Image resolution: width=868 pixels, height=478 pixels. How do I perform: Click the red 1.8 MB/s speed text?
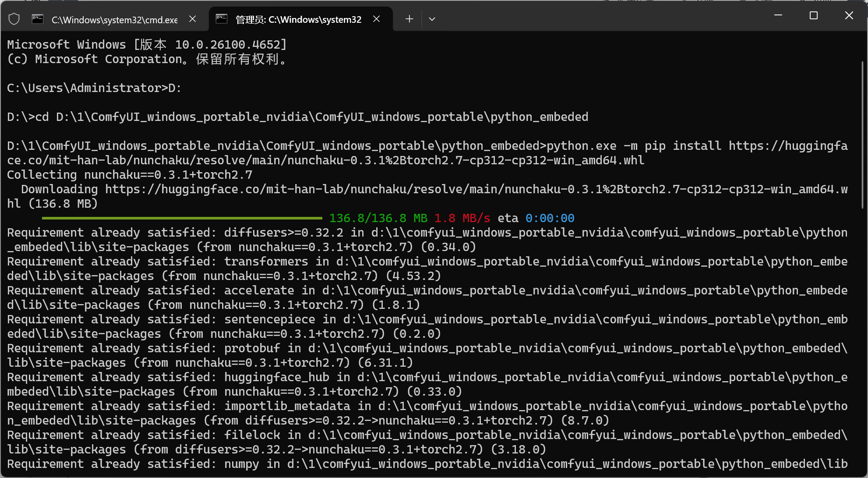click(x=462, y=218)
